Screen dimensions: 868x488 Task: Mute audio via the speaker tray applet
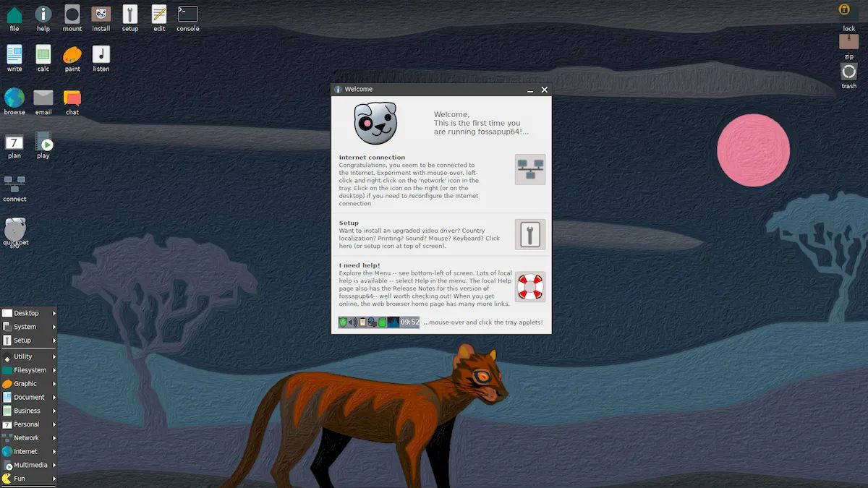(x=352, y=322)
